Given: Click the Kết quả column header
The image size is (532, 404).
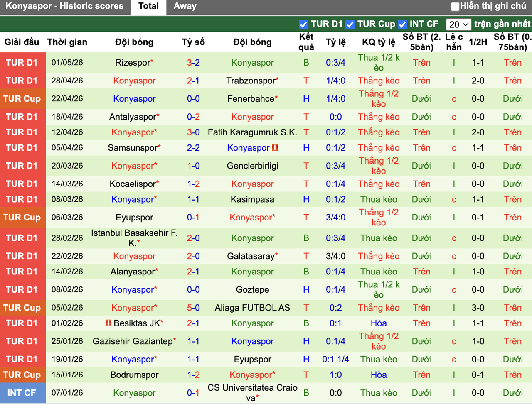Looking at the screenshot, I should [x=306, y=42].
